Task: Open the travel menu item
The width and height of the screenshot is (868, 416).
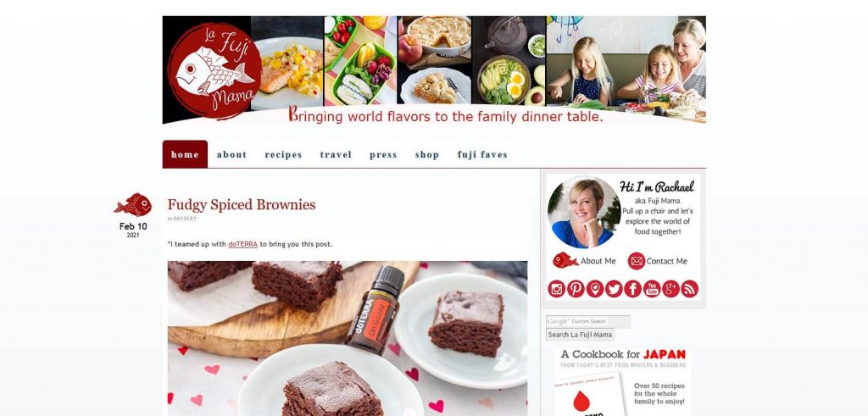Action: (336, 155)
